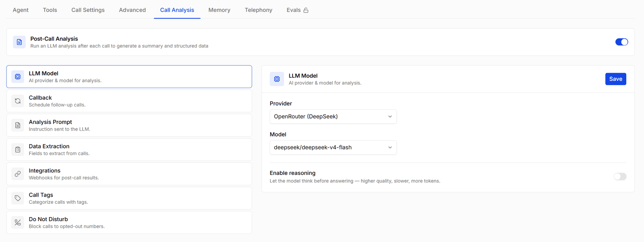This screenshot has height=242, width=644.
Task: Click the Callback refresh icon
Action: click(18, 101)
